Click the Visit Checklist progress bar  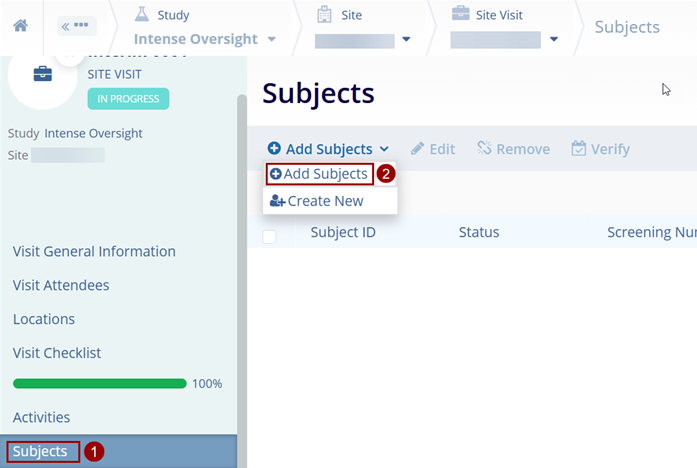coord(100,383)
